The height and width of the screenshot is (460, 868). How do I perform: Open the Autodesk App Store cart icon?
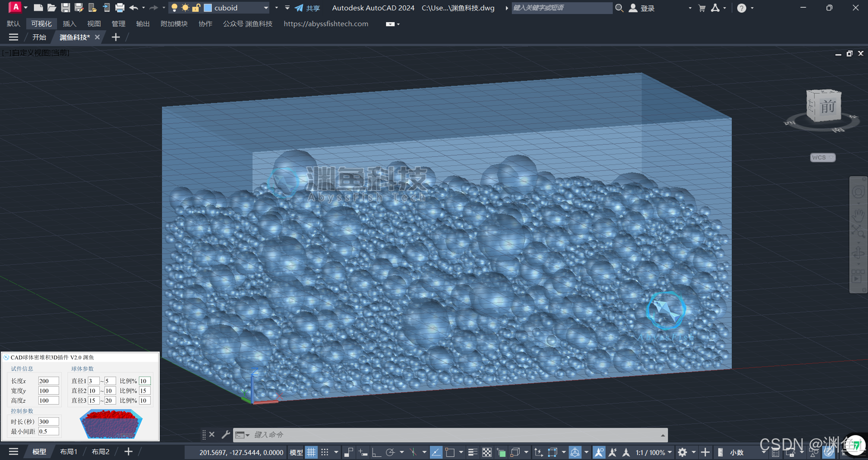click(x=702, y=8)
